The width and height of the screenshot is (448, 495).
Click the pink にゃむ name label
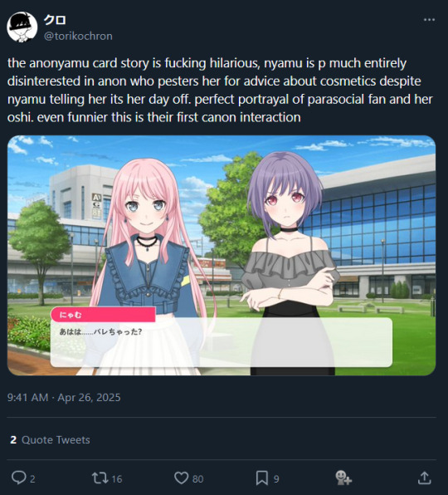(103, 315)
